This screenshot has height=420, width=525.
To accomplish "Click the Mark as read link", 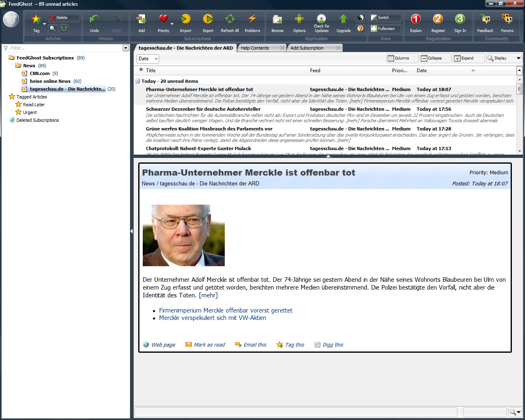I will coord(209,345).
